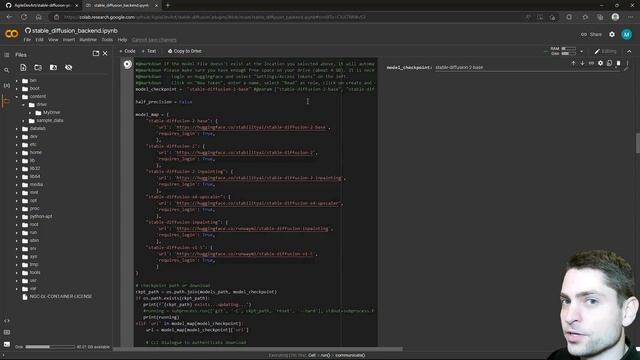Collapse the drive folder

pos(23,105)
